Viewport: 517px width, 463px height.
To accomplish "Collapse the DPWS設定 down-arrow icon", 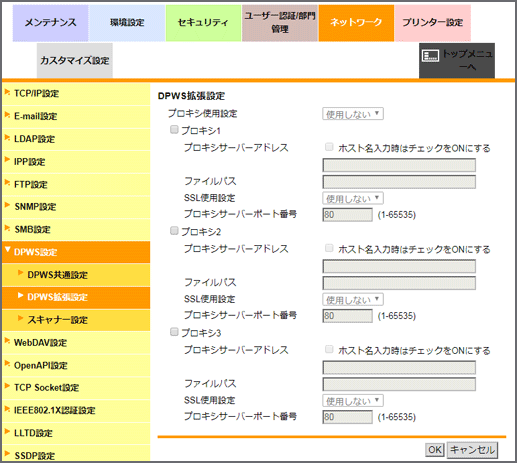I will (8, 250).
